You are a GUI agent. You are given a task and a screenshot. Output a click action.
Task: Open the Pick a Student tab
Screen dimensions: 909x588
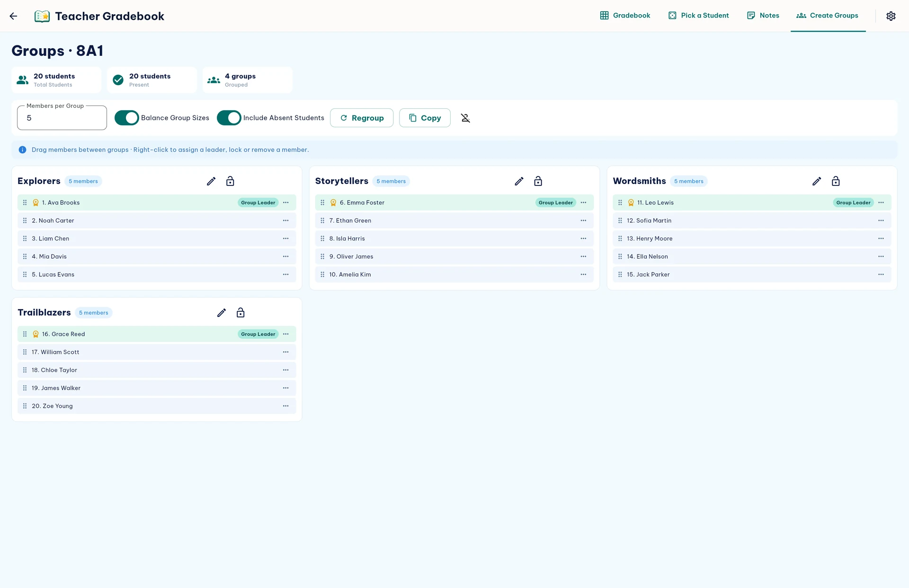click(698, 16)
